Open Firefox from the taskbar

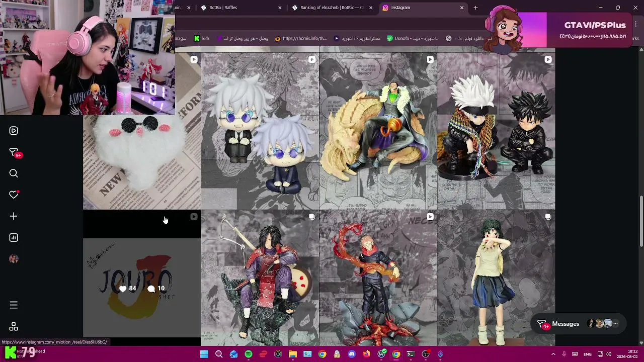click(366, 354)
